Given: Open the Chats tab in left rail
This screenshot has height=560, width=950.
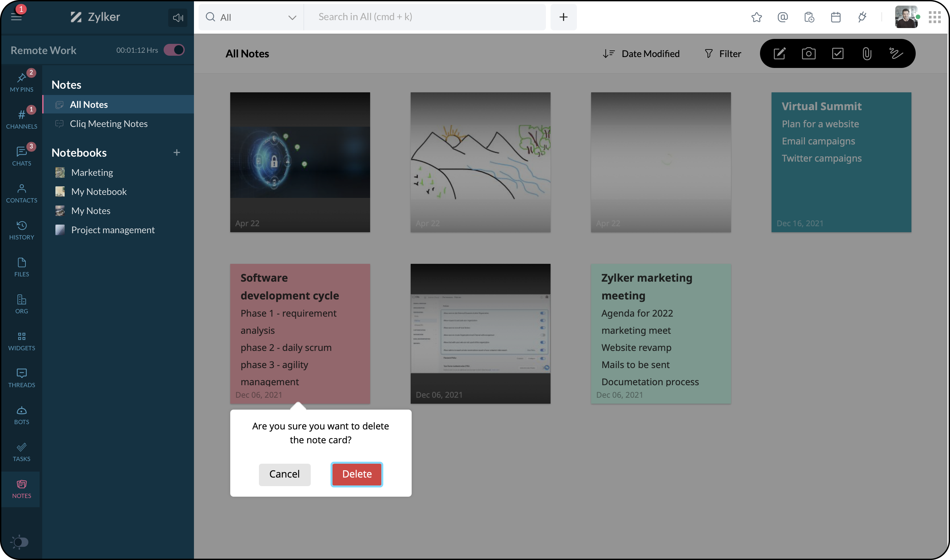Looking at the screenshot, I should click(21, 155).
